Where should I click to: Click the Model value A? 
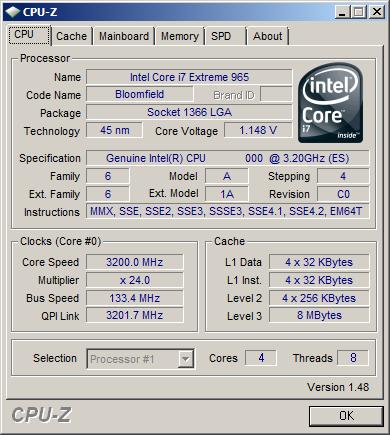pos(227,176)
